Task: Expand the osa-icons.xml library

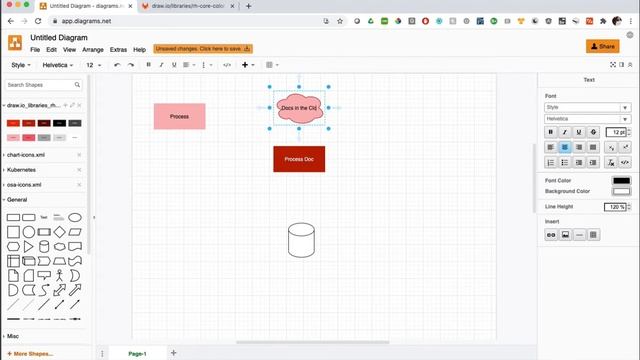Action: pyautogui.click(x=24, y=185)
